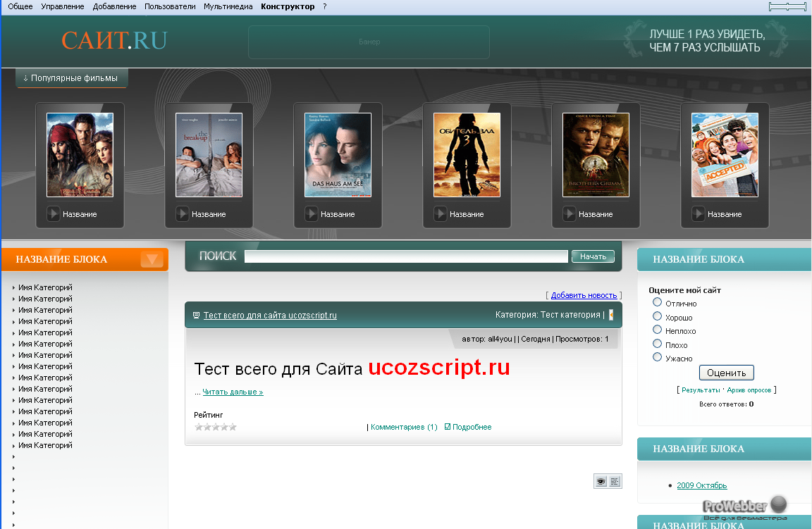The width and height of the screenshot is (812, 529).
Task: Click the 'Просмотров: 1' text
Action: [x=582, y=339]
